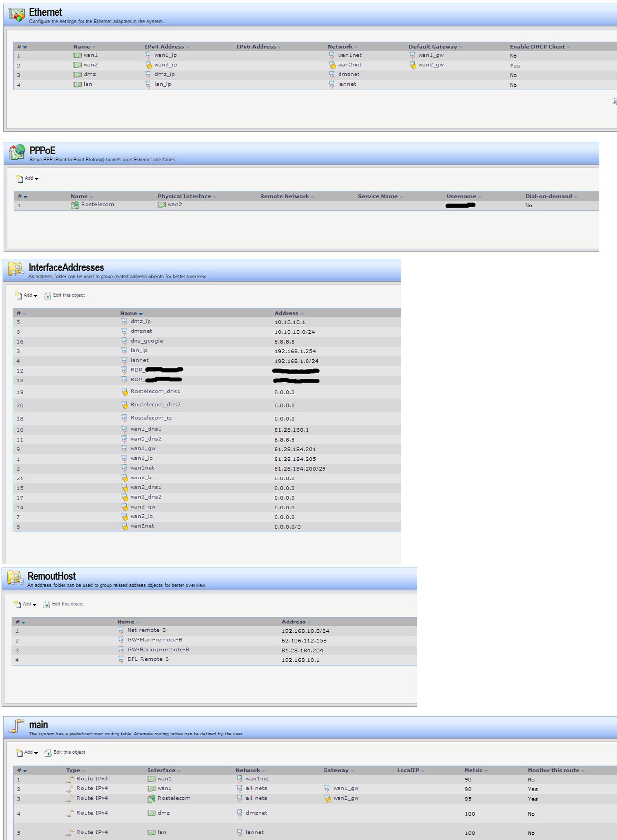Click the Route IPv4 icon in the lannet route row
617x840 pixels.
coord(70,832)
